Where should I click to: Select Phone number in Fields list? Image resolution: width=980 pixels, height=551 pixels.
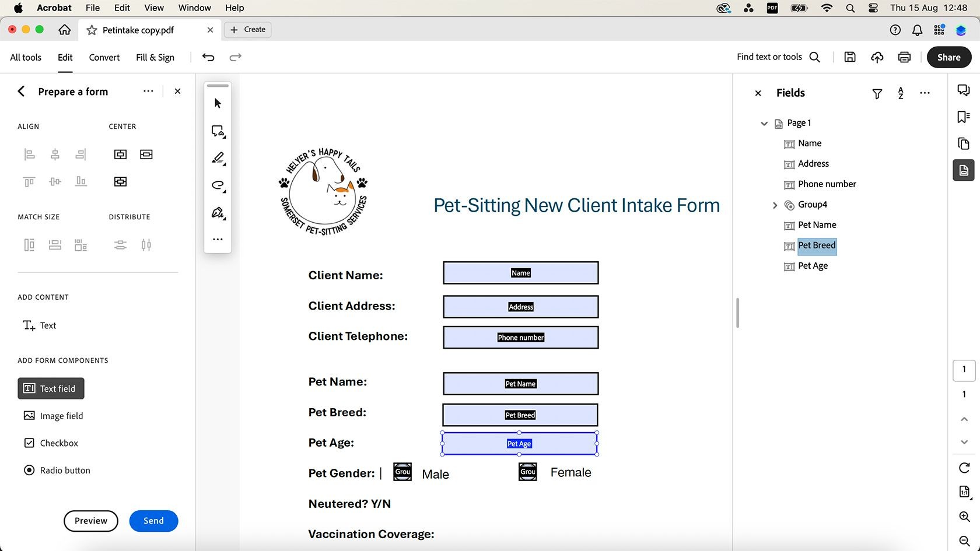[x=827, y=184]
